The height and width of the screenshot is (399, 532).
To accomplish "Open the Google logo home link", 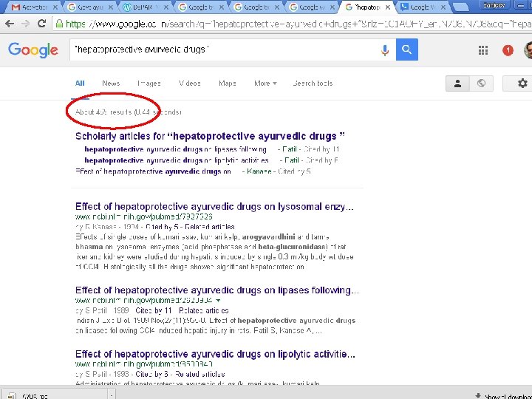I will tap(33, 50).
